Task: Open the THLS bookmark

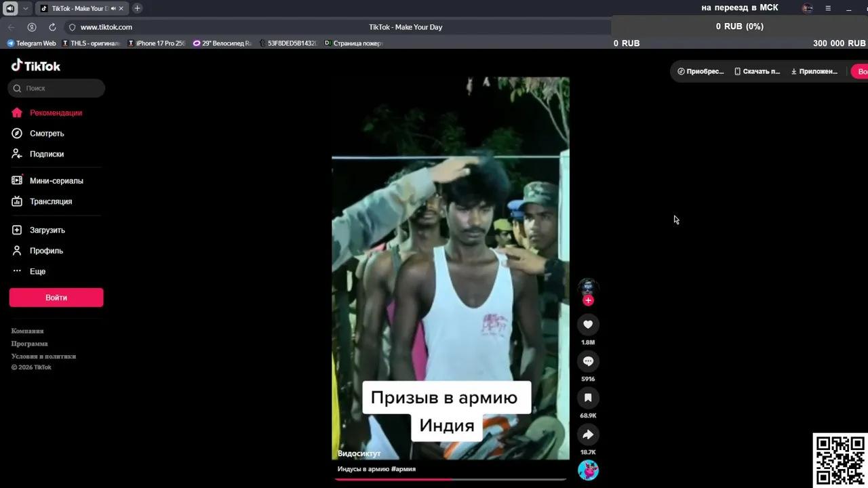Action: (x=91, y=43)
